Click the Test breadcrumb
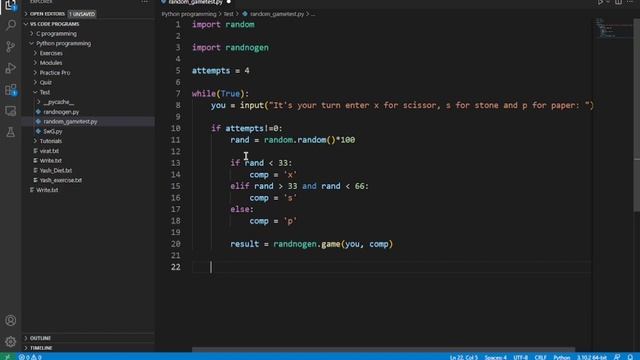The width and height of the screenshot is (640, 360). tap(229, 14)
